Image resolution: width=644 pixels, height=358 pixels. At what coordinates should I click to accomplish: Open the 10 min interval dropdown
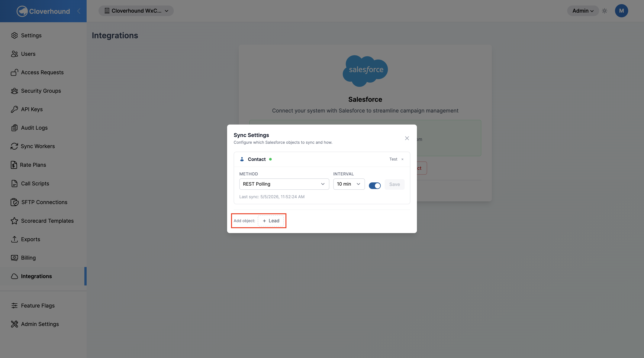349,184
